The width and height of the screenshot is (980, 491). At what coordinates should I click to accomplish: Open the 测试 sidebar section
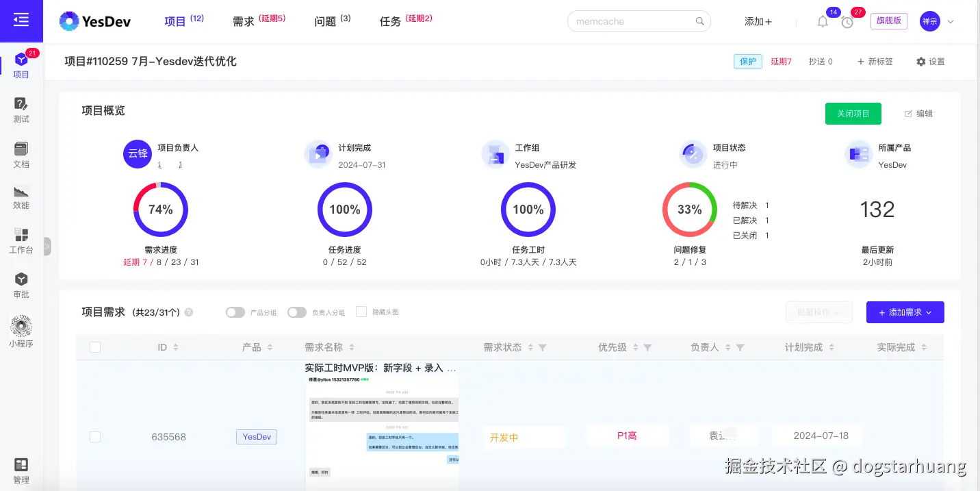pyautogui.click(x=21, y=110)
